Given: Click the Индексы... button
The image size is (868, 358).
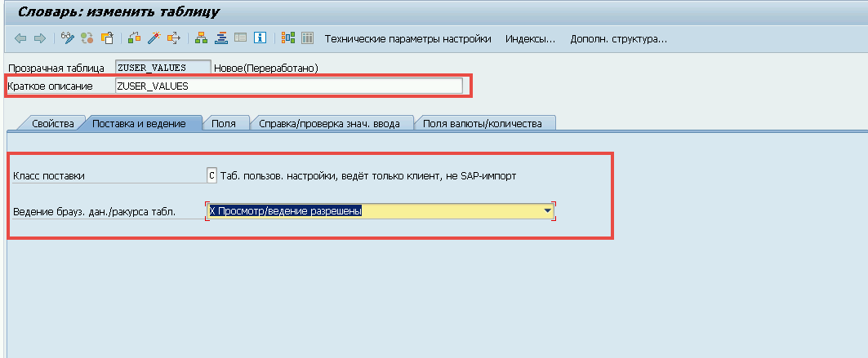Looking at the screenshot, I should (530, 38).
